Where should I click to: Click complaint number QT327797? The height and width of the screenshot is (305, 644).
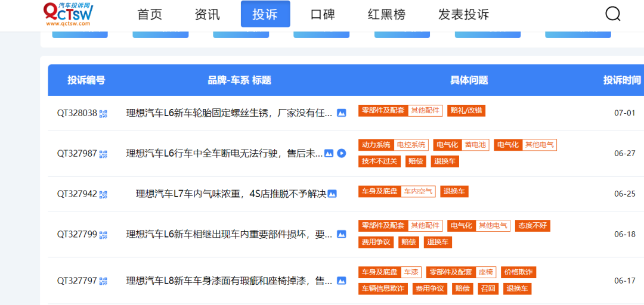77,281
